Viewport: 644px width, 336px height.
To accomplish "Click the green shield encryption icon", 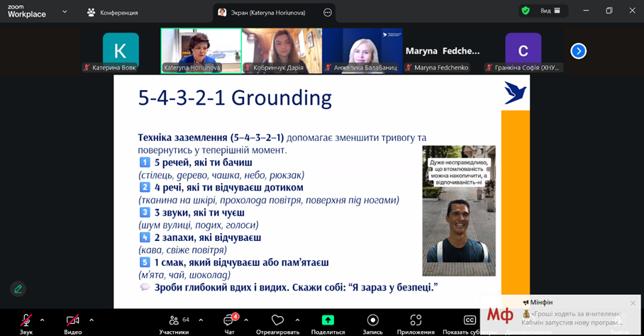I will (x=526, y=11).
